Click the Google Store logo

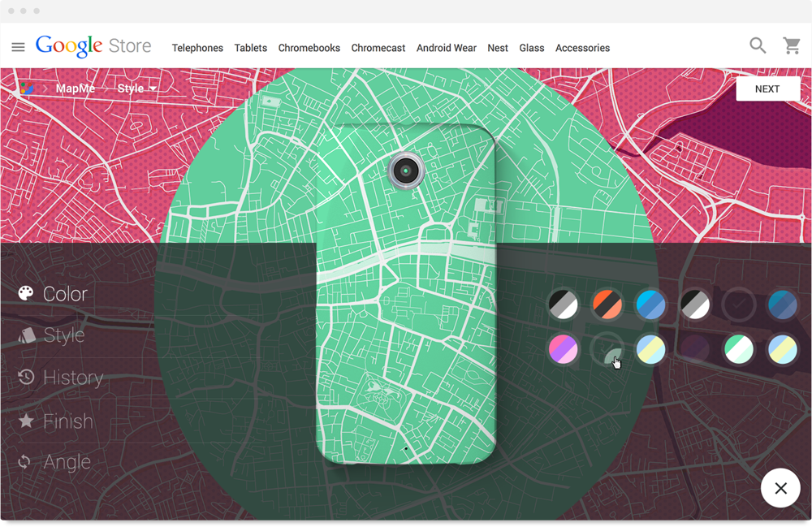(x=93, y=46)
